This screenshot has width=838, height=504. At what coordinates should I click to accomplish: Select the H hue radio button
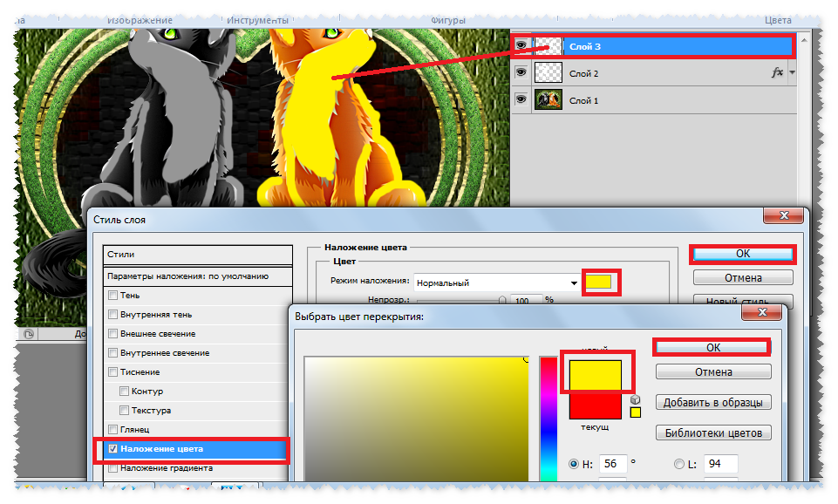pos(574,464)
